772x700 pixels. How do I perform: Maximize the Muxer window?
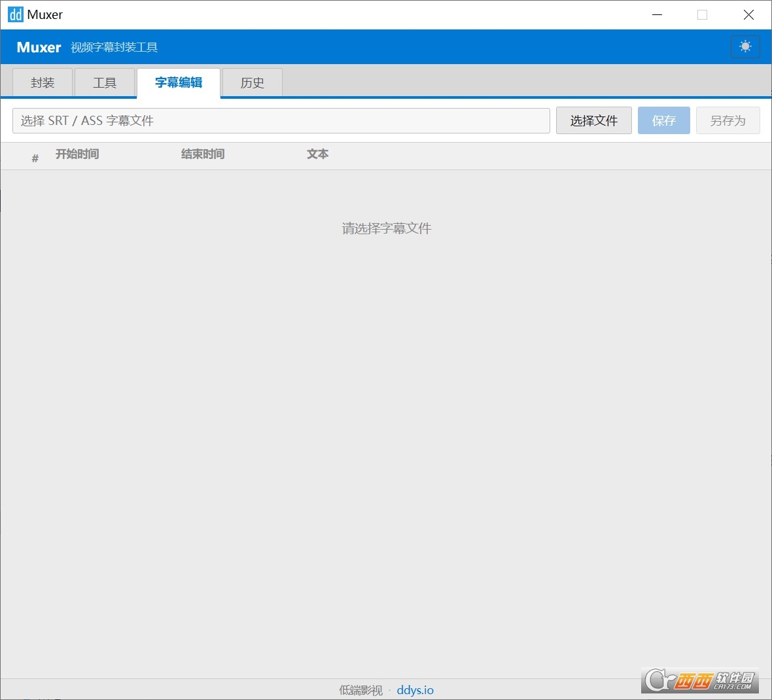tap(702, 14)
